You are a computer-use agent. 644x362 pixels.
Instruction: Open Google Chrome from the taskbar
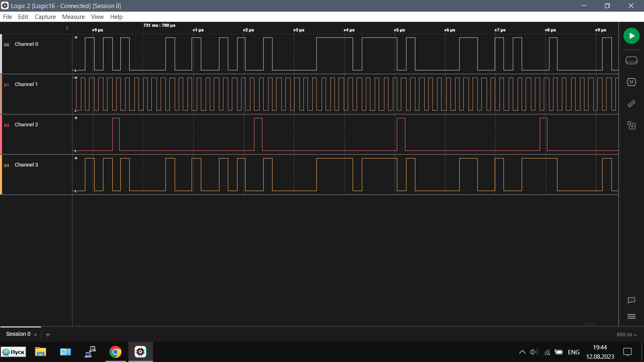pyautogui.click(x=116, y=352)
